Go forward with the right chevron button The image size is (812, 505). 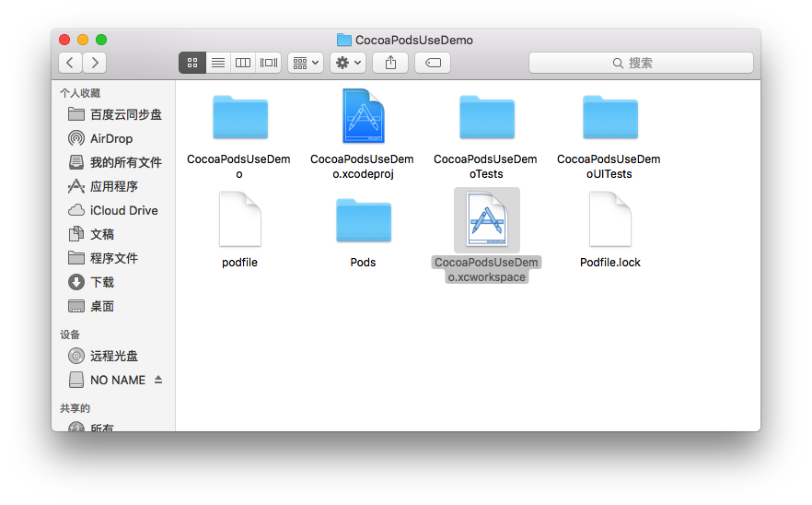tap(95, 63)
